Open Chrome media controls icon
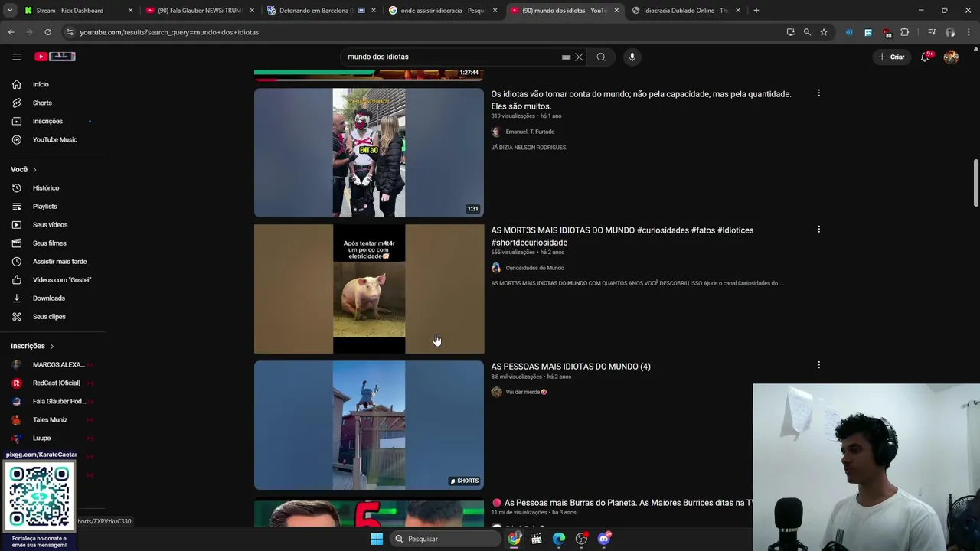The height and width of the screenshot is (551, 980). [932, 32]
